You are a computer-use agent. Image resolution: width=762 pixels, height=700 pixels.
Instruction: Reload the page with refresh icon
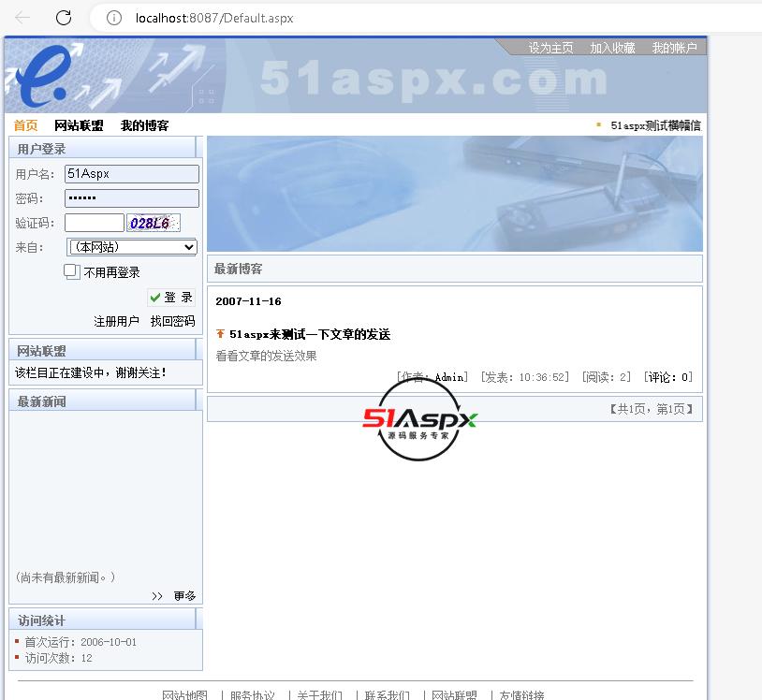click(x=63, y=18)
